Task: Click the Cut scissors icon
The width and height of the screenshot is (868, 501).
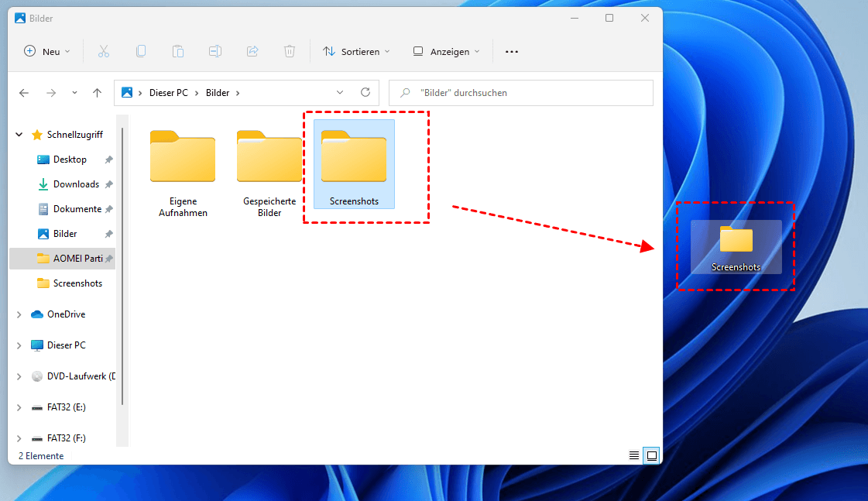Action: (104, 51)
